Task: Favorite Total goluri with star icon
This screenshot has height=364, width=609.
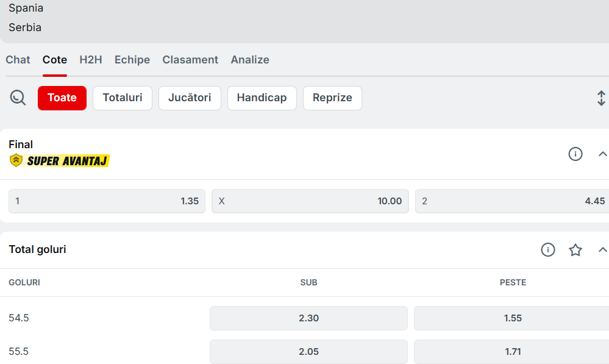Action: [575, 249]
